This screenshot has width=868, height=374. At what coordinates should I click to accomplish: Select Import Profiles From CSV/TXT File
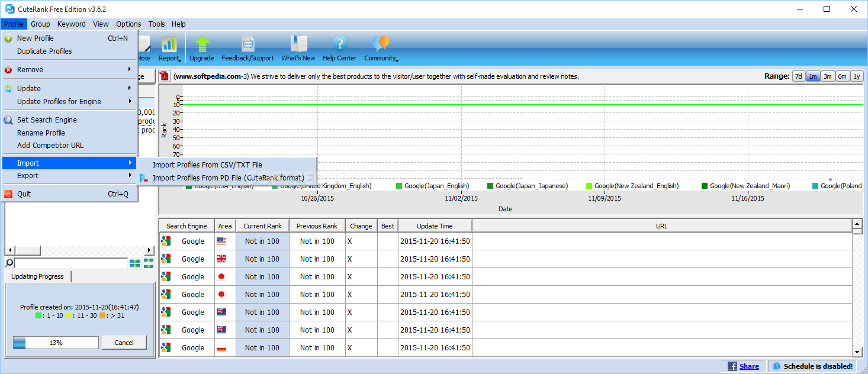click(227, 165)
